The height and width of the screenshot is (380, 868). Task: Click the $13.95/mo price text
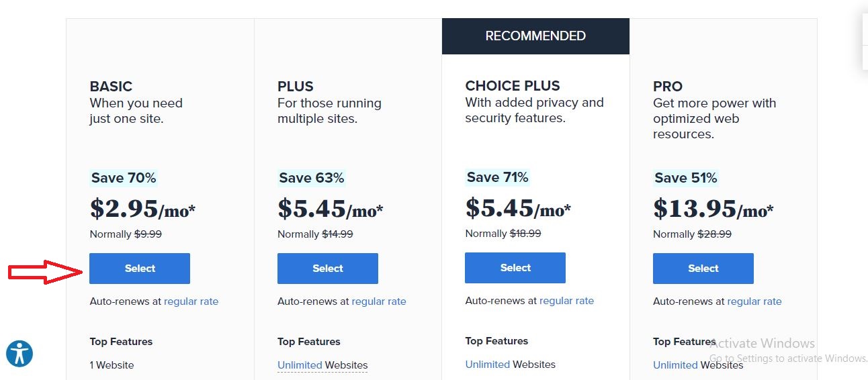(713, 209)
